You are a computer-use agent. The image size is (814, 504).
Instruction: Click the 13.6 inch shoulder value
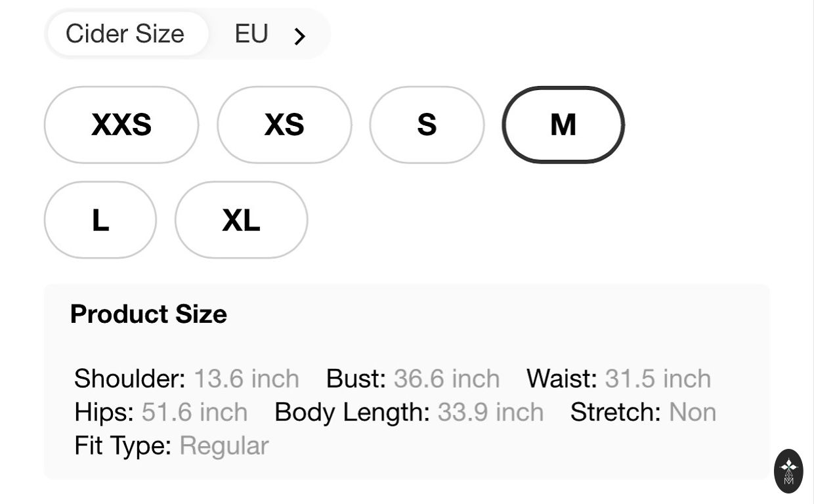point(246,379)
